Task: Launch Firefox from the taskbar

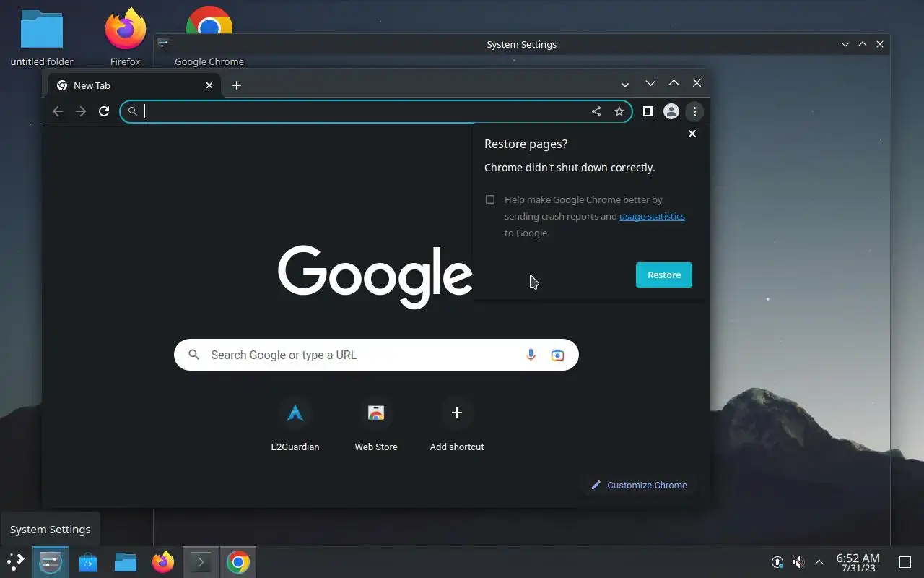Action: (163, 561)
